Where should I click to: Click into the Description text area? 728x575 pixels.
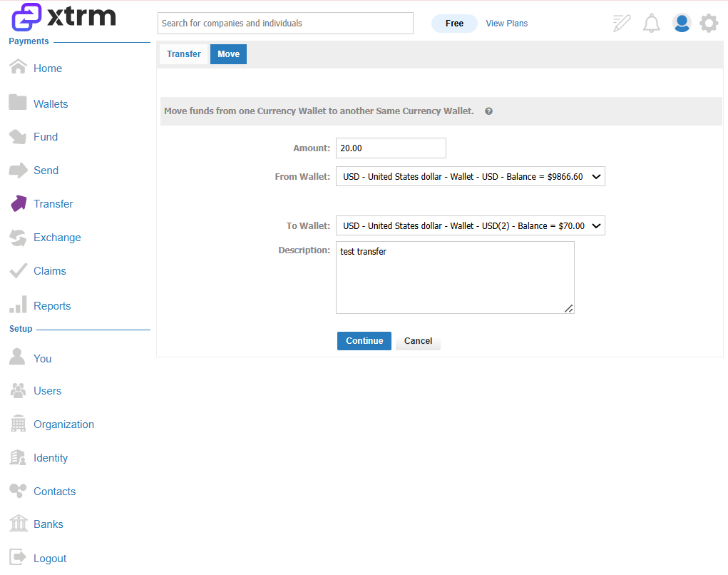(455, 278)
